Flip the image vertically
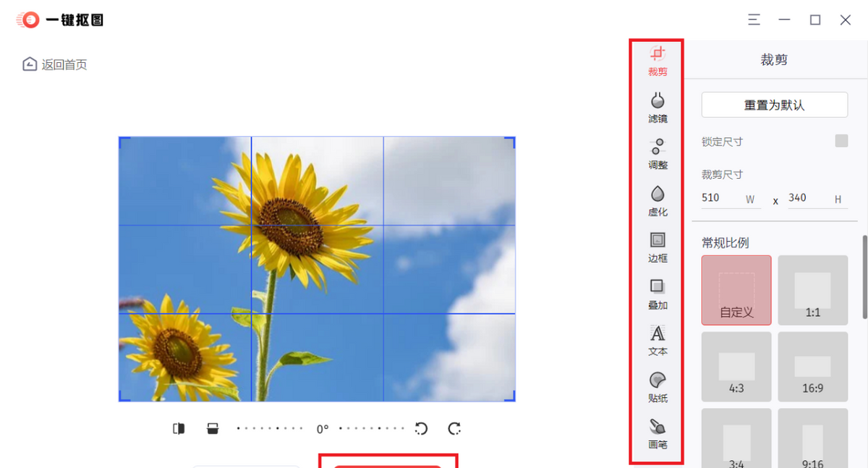Image resolution: width=868 pixels, height=468 pixels. pos(212,429)
